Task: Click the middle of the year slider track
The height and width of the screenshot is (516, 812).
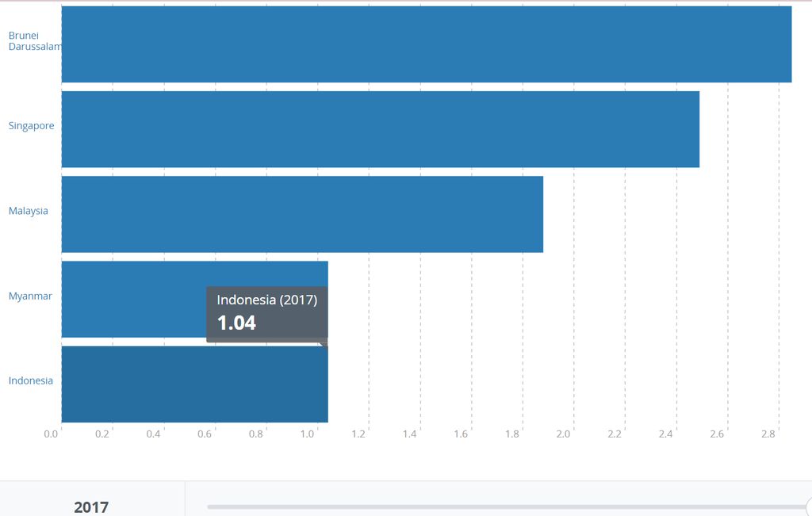Action: point(506,506)
